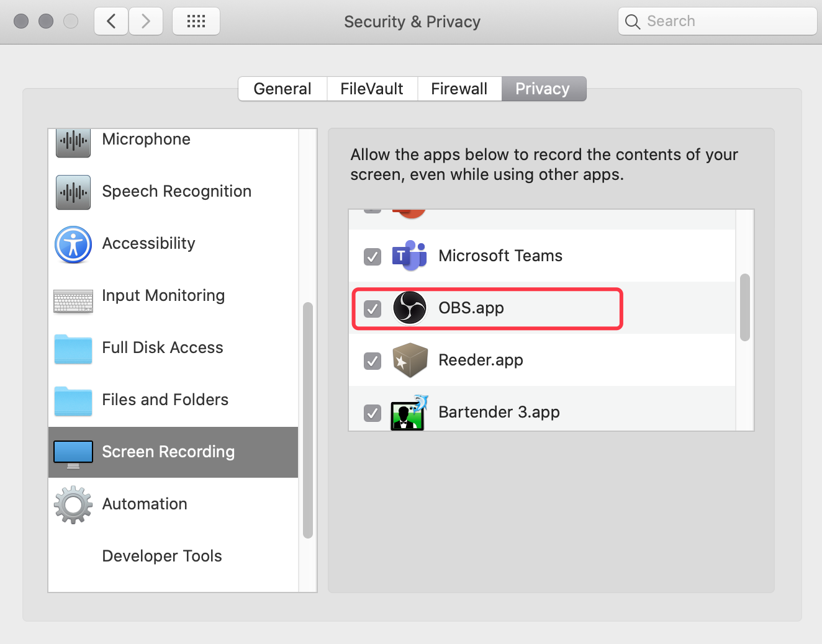Click the red close window button
The width and height of the screenshot is (822, 644).
tap(21, 21)
